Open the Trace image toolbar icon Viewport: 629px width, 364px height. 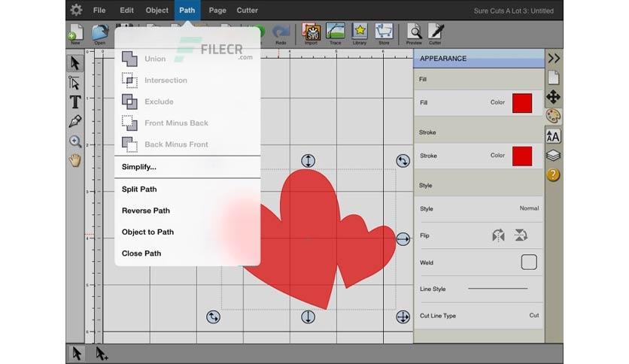336,34
